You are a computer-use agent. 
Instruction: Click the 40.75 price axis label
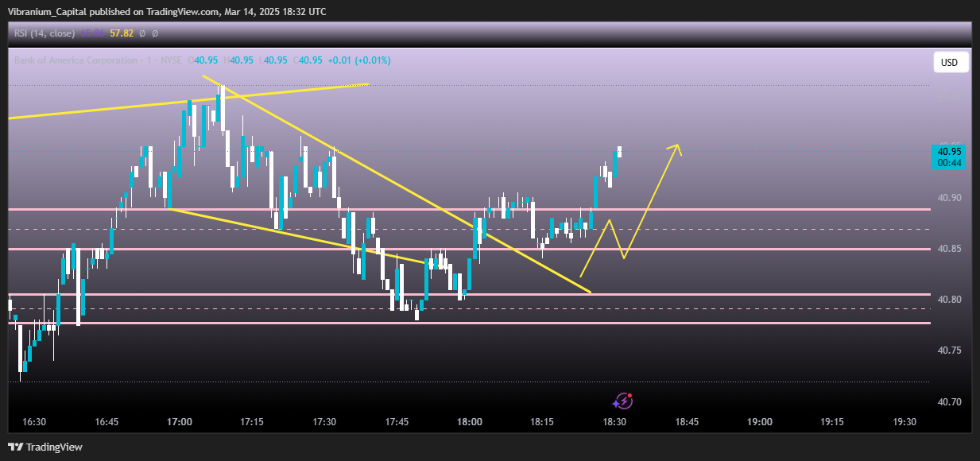pyautogui.click(x=950, y=351)
